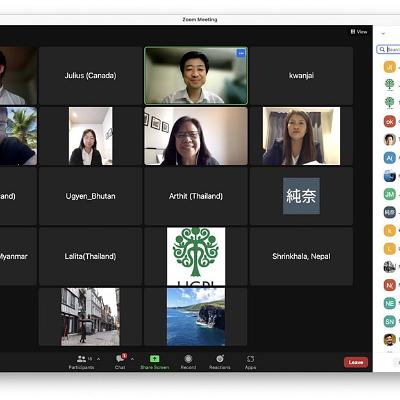Select the tile with green tree logo
Screen dimensions: 400x400
tap(196, 256)
